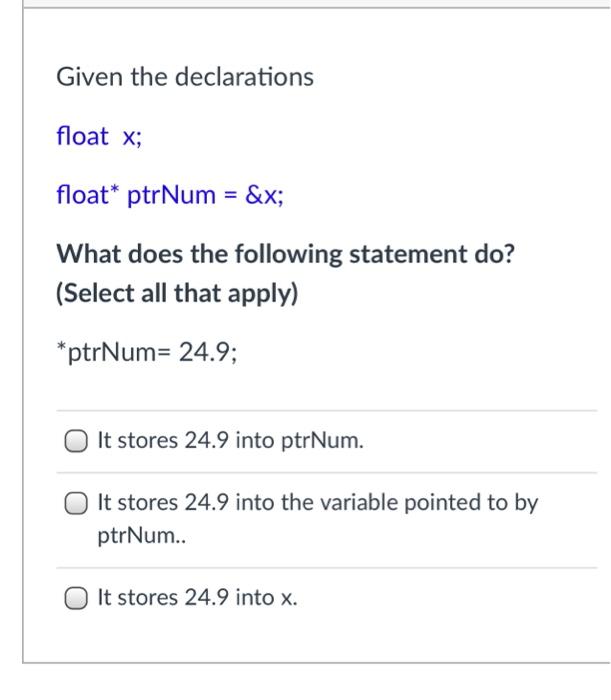The image size is (611, 700).
Task: Click the "ptrNum.." continuation text of second option
Action: [141, 536]
